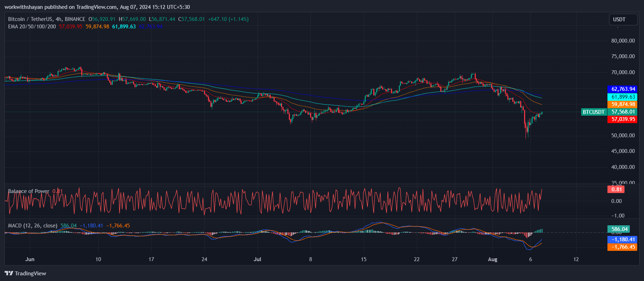Click the green 586.04 MACD histogram tag

[x=619, y=229]
